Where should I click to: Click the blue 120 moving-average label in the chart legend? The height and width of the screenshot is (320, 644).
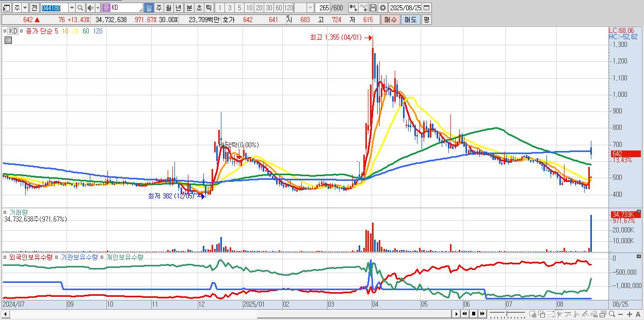click(x=98, y=31)
